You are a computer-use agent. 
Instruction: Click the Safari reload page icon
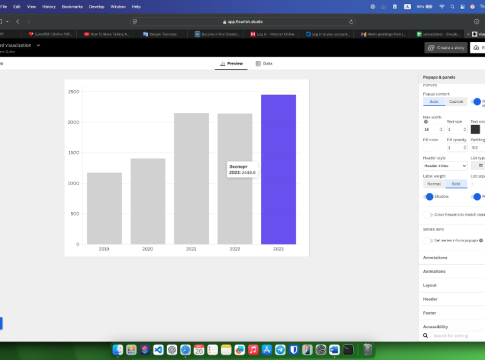coord(351,22)
